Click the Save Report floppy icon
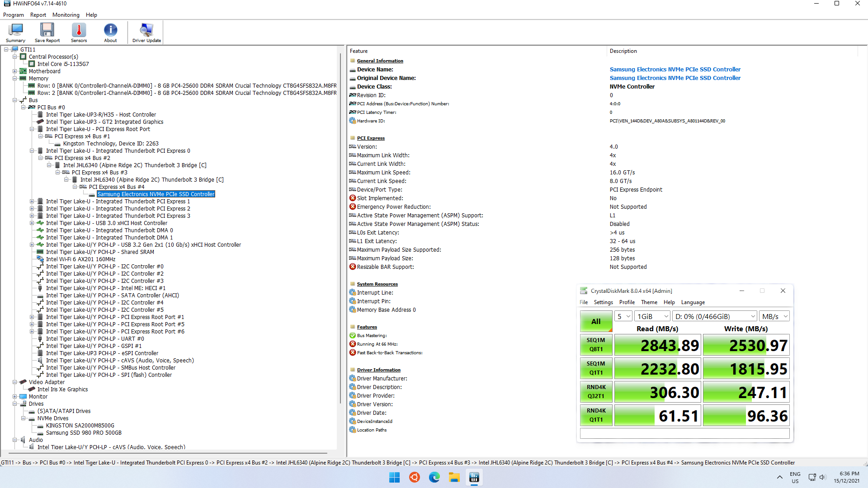 [47, 33]
